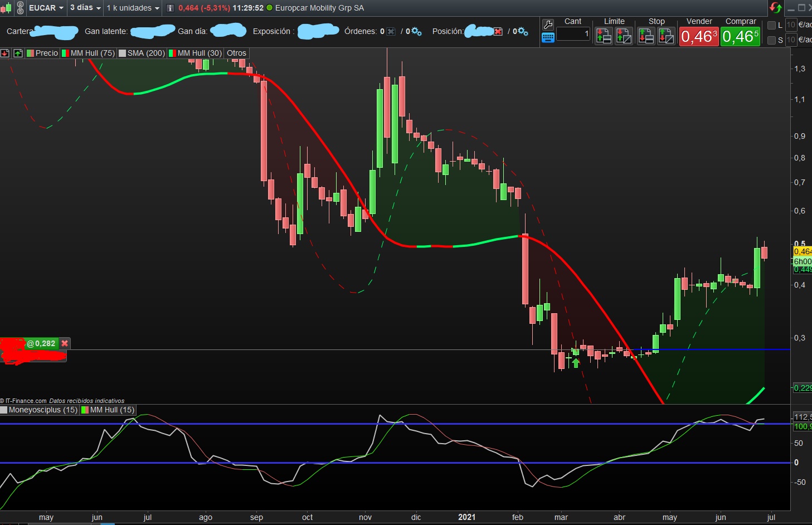Click the 6h00 countdown label on price axis
Image resolution: width=812 pixels, height=525 pixels.
click(x=803, y=261)
